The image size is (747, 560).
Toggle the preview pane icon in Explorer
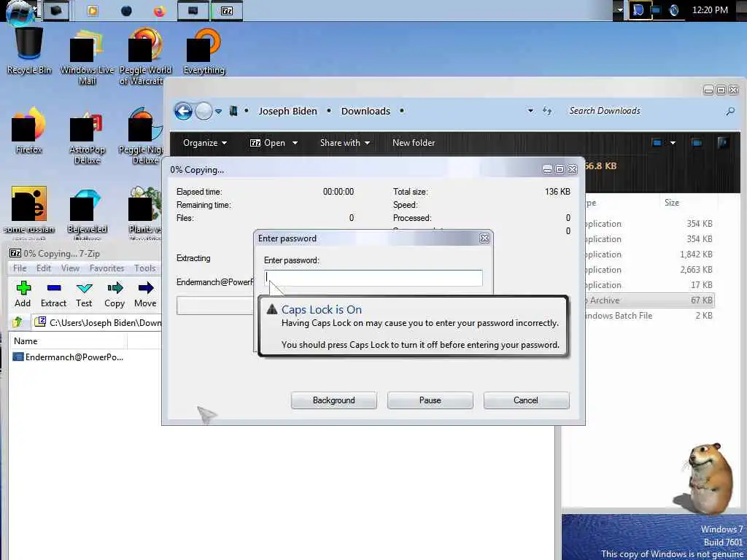point(696,143)
